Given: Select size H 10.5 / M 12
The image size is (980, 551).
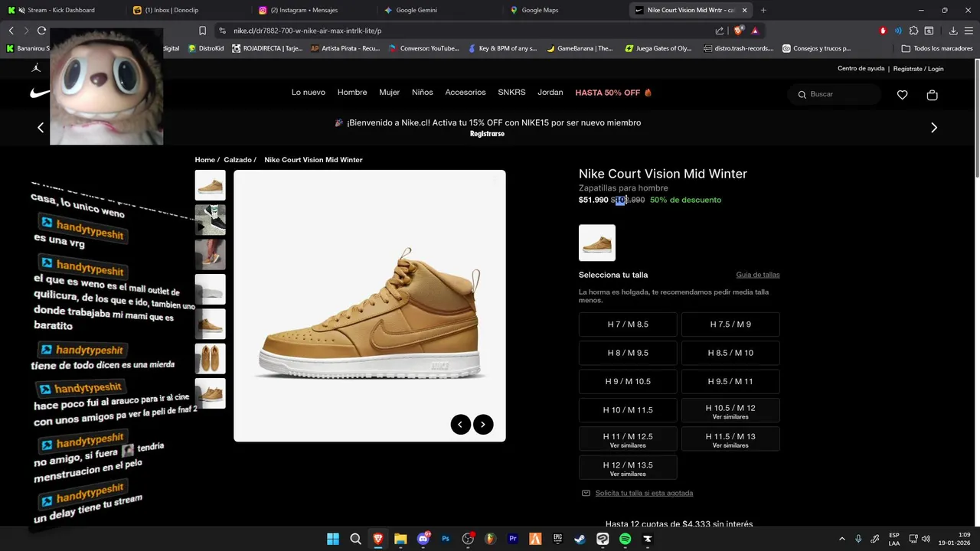Looking at the screenshot, I should tap(730, 410).
